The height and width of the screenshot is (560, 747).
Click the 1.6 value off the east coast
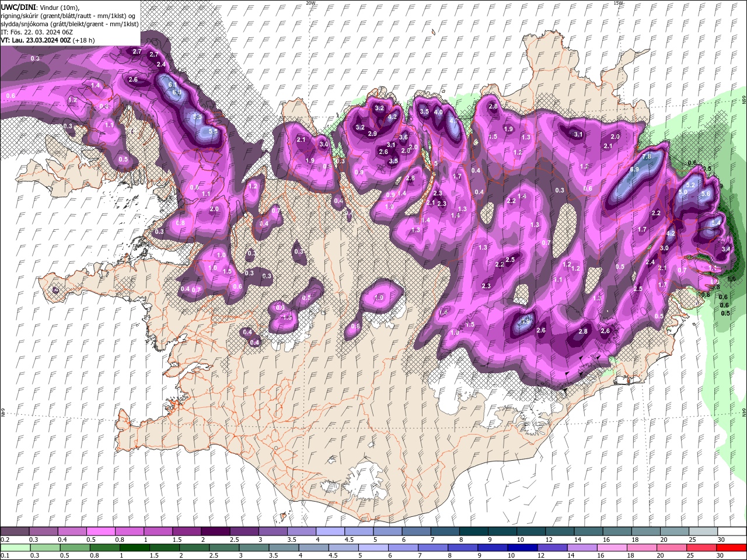(731, 279)
